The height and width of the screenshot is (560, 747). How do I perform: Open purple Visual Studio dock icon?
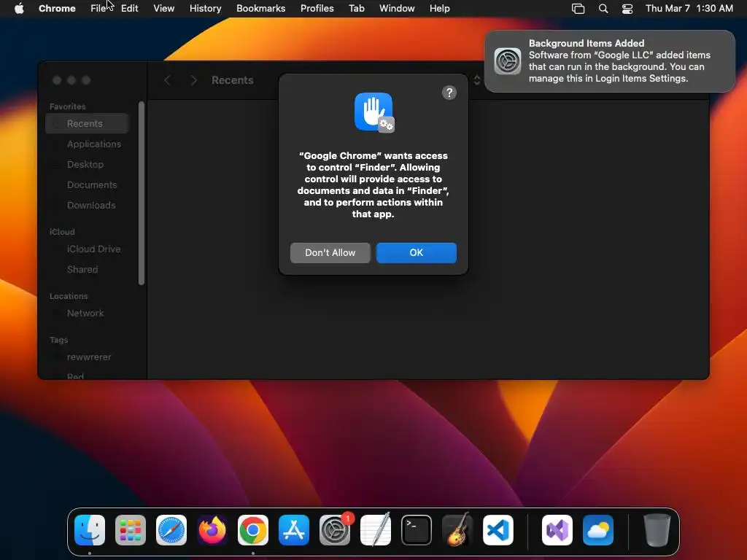click(x=557, y=530)
